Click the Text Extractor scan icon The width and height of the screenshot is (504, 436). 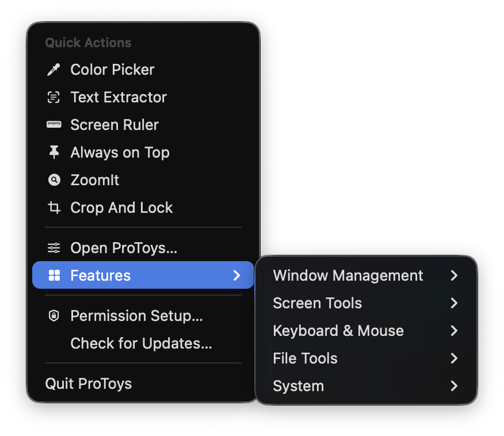[54, 97]
